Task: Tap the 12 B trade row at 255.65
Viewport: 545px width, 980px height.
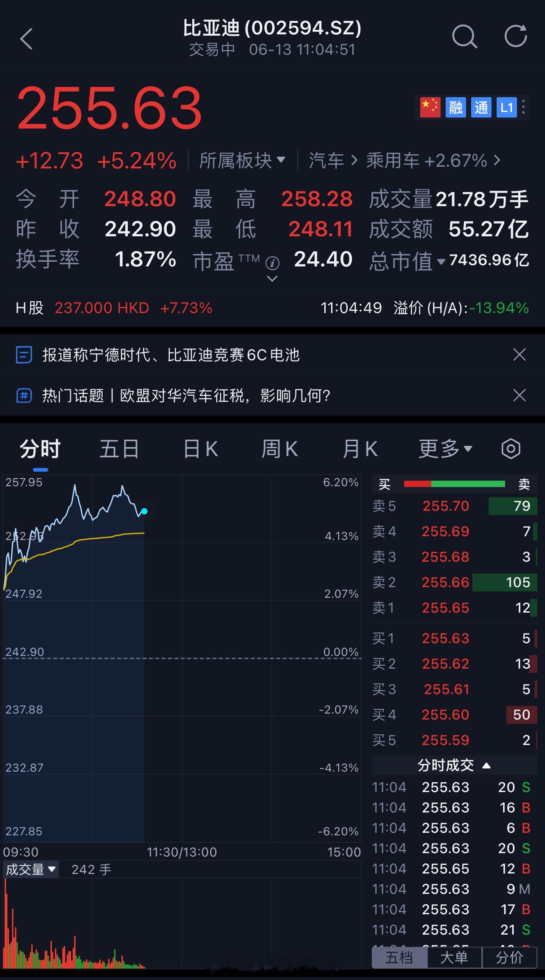Action: [x=452, y=868]
